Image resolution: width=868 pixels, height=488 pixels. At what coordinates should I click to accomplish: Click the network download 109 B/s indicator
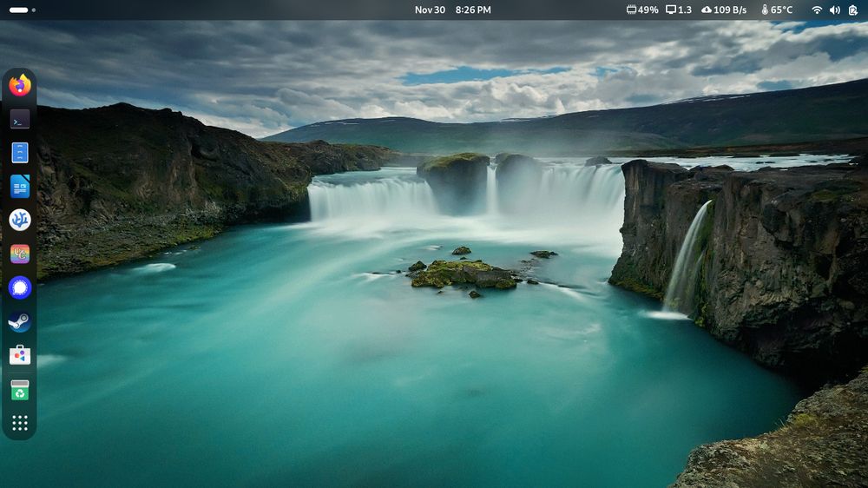click(724, 10)
